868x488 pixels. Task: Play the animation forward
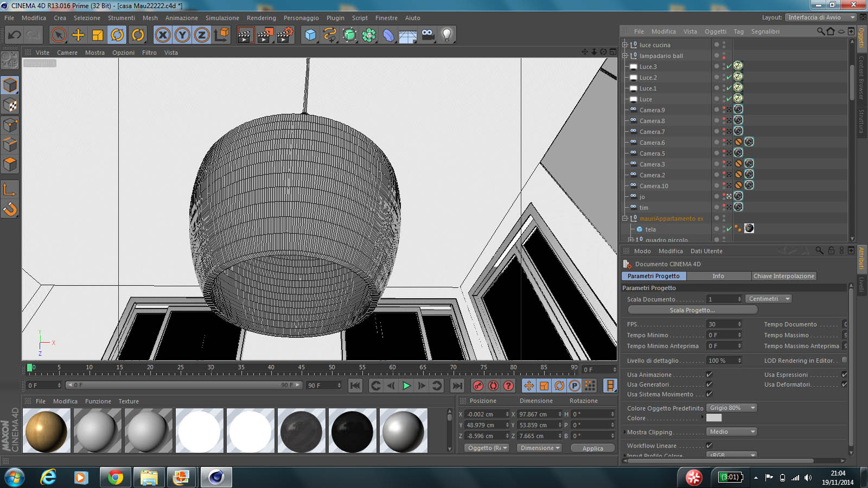(x=406, y=386)
